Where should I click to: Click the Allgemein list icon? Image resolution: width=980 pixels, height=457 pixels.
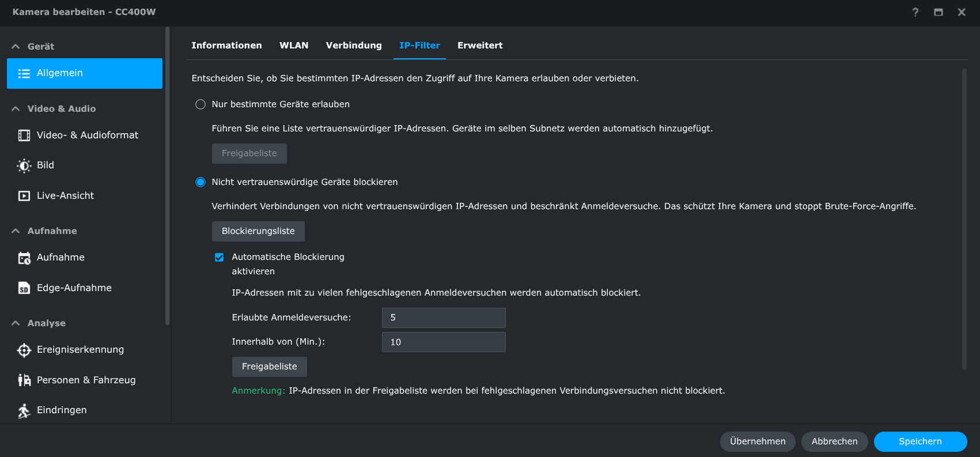point(24,73)
